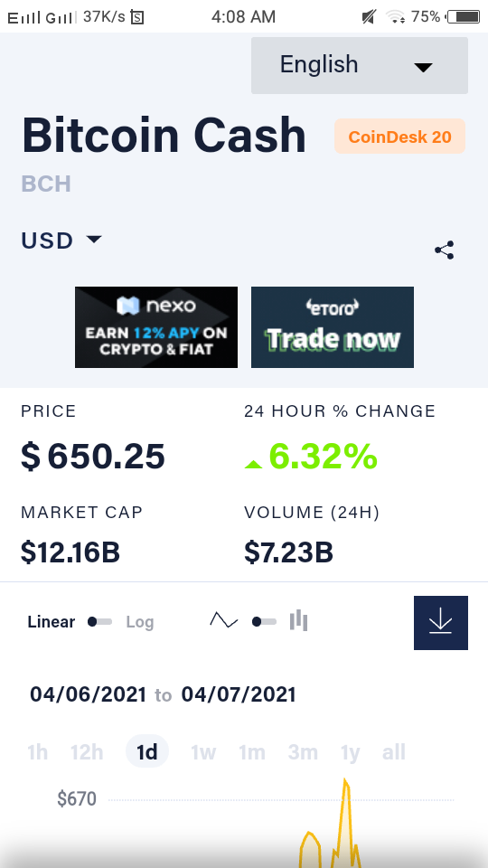Tap the green price-up triangle

pos(253,464)
